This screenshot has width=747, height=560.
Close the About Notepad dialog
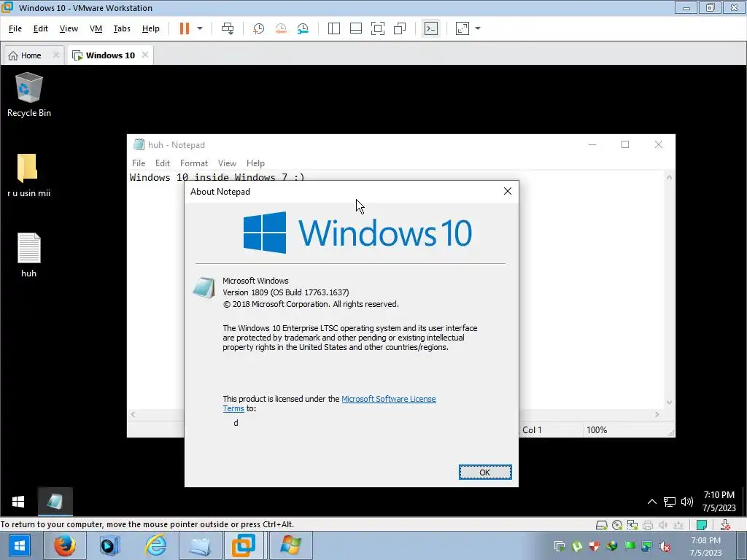pos(508,192)
